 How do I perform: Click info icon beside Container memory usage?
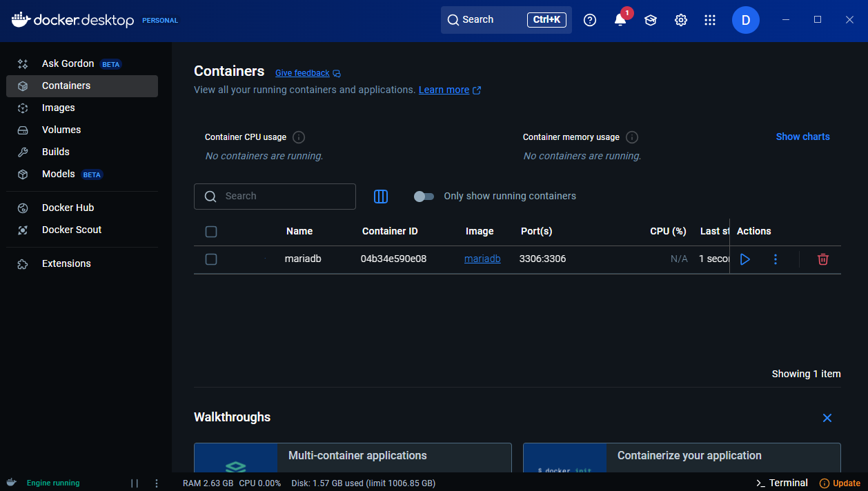[x=632, y=137]
